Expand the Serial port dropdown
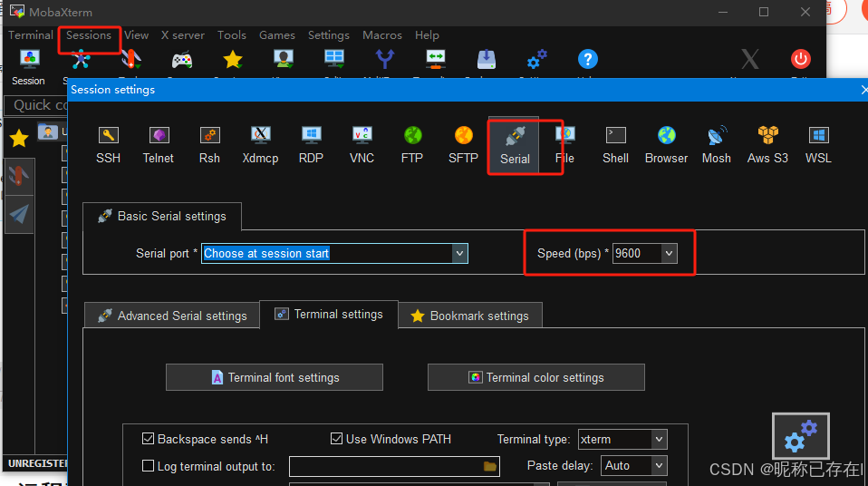Image resolution: width=868 pixels, height=486 pixels. (459, 253)
